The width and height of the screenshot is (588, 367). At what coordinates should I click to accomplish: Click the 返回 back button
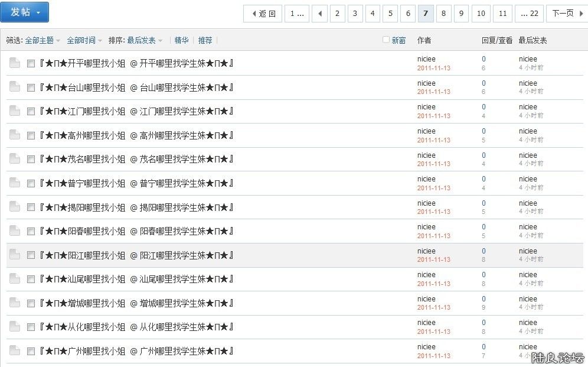tap(263, 14)
